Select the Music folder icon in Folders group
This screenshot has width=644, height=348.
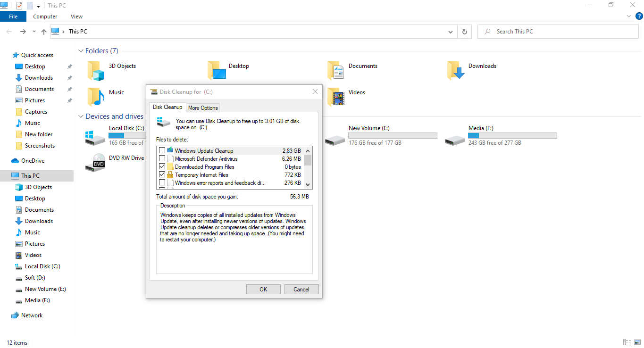point(96,97)
